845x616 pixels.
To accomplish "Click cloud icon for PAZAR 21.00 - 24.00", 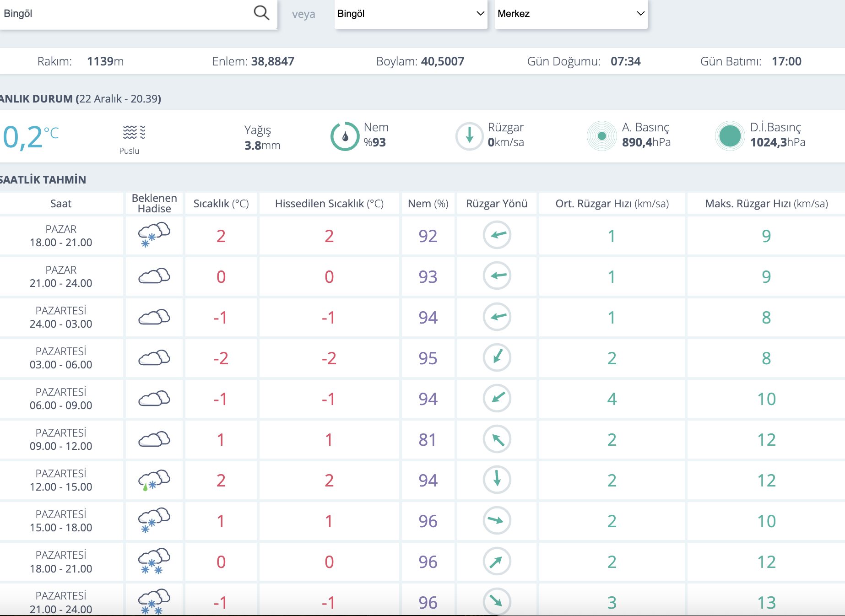I will (x=154, y=276).
